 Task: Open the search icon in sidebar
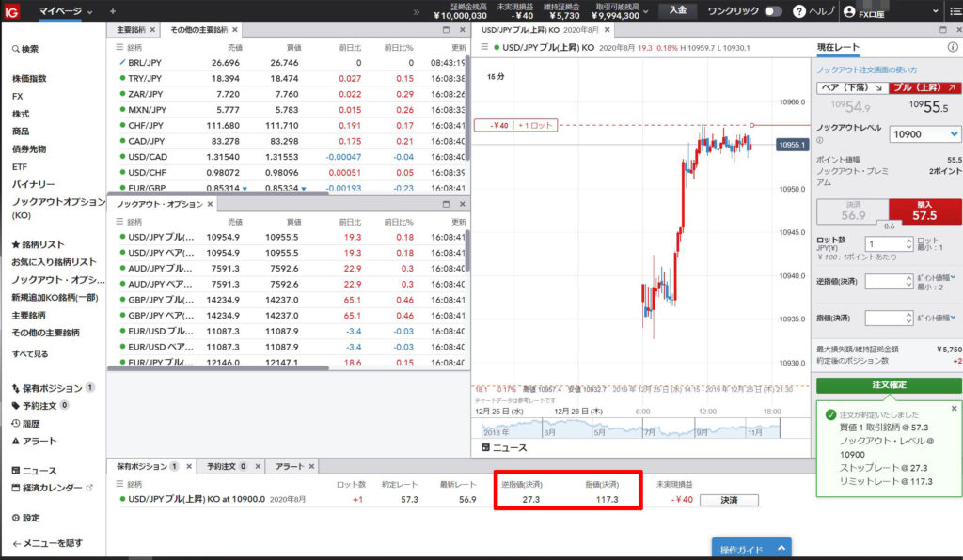click(15, 49)
